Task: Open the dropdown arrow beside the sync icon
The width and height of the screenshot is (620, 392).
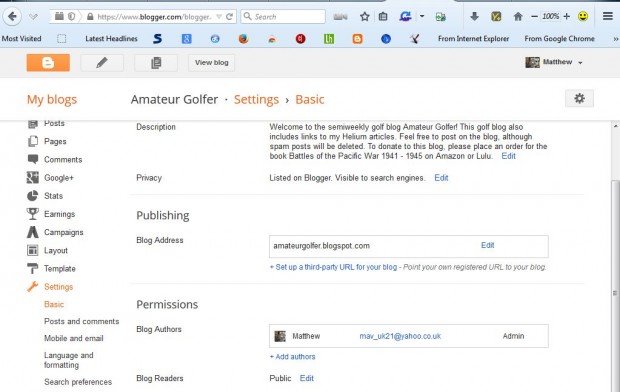Action: (422, 17)
